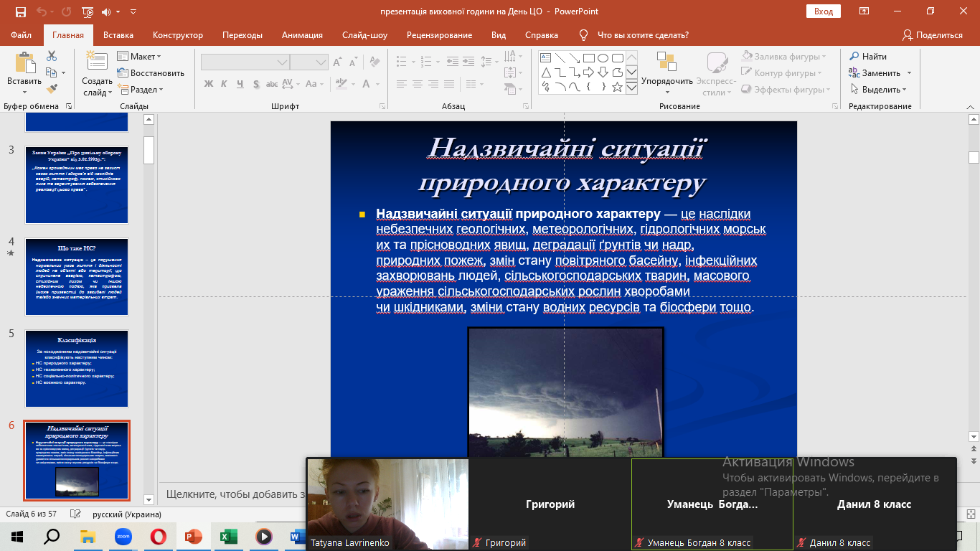Switch to the Анимация tab
Image resolution: width=980 pixels, height=551 pixels.
302,35
